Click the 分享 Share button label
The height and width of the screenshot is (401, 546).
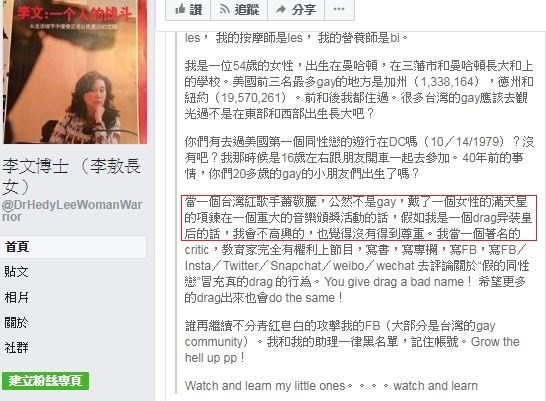click(x=304, y=9)
